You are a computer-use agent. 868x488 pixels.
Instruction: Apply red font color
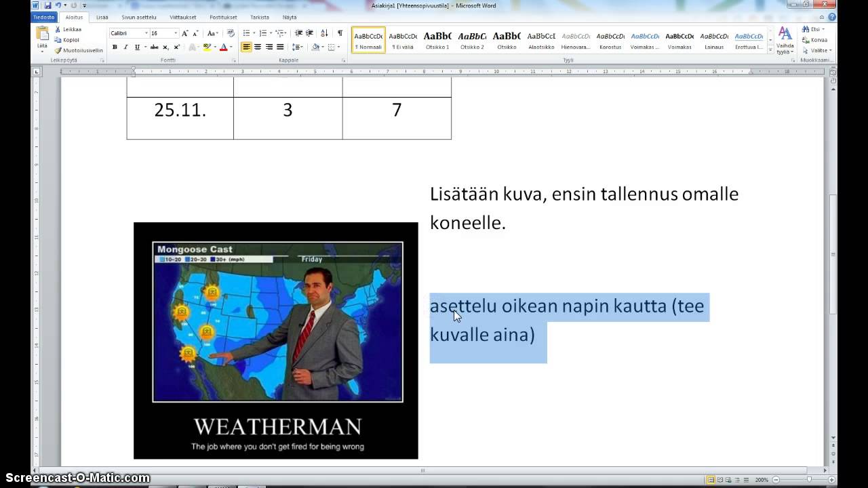223,47
